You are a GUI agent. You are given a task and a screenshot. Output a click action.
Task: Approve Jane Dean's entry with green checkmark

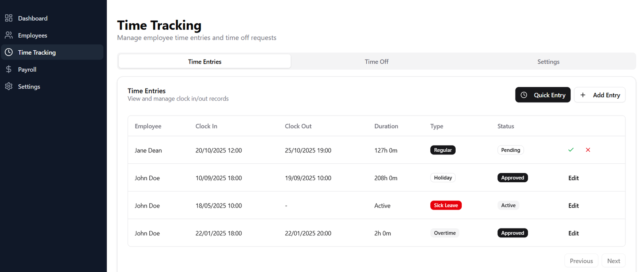(571, 150)
